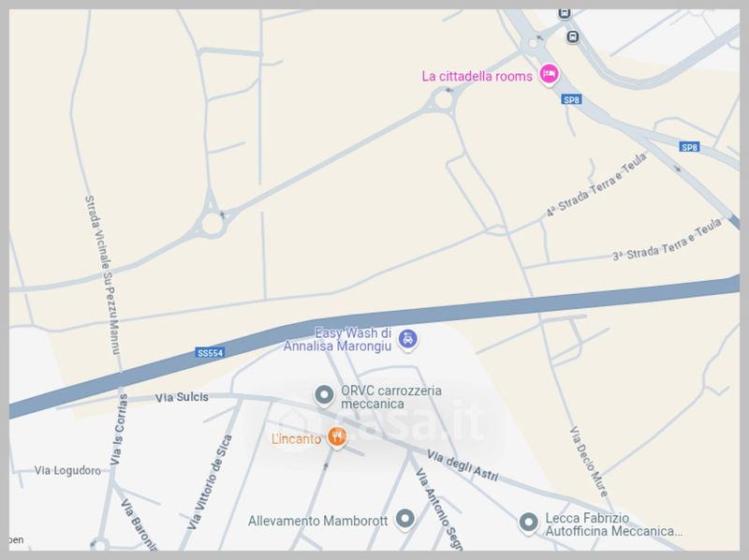Select the L'incanto text label
The height and width of the screenshot is (560, 749).
296,438
